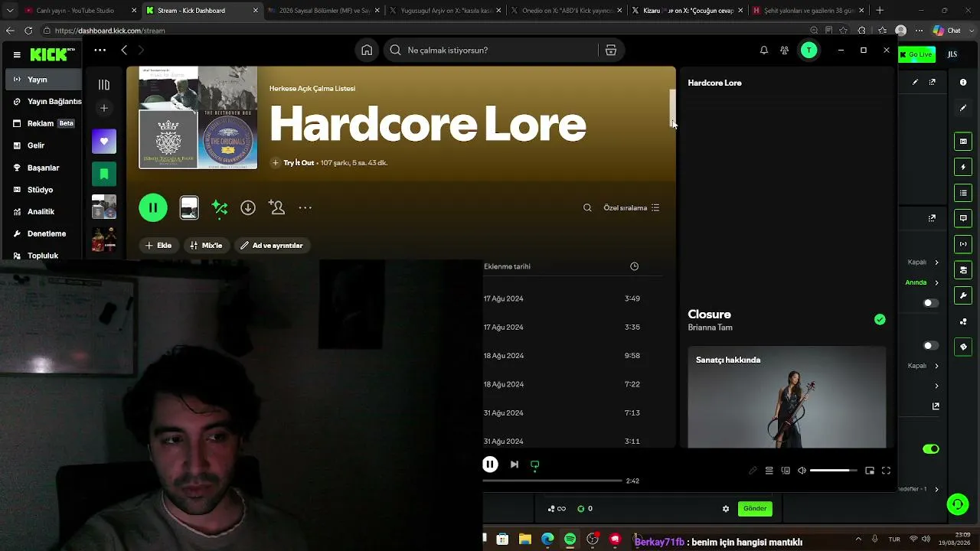Screen dimensions: 980x551
Task: Open Kick Gelir menu item
Action: (x=43, y=145)
